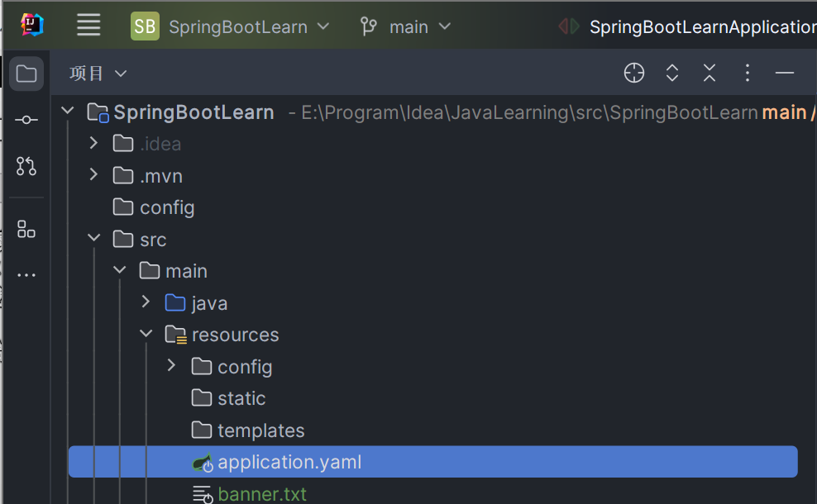Select the static folder
This screenshot has height=504, width=817.
(241, 398)
